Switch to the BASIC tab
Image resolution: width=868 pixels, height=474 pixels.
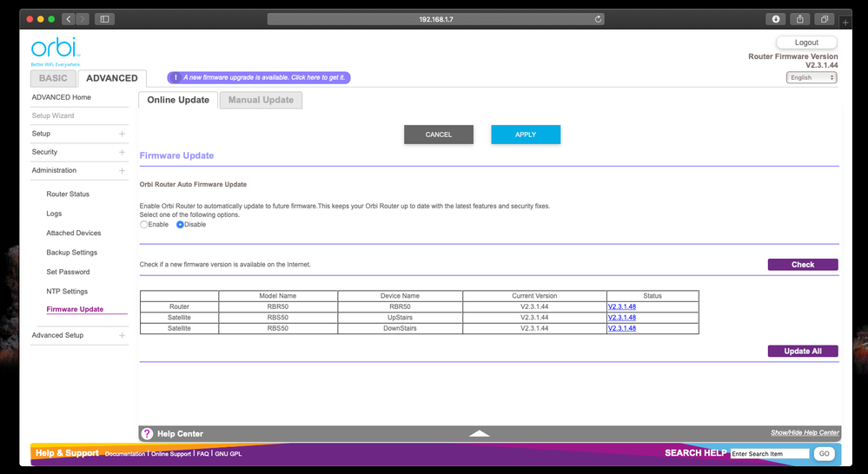[x=52, y=78]
